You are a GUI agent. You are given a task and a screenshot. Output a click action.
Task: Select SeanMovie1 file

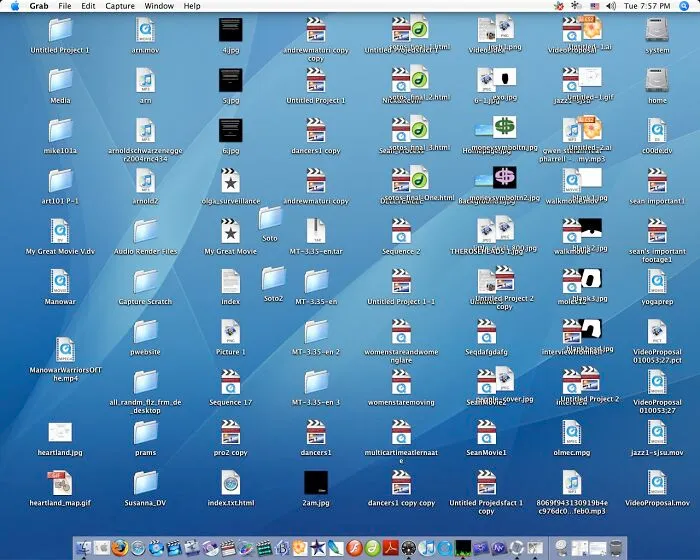[x=487, y=432]
